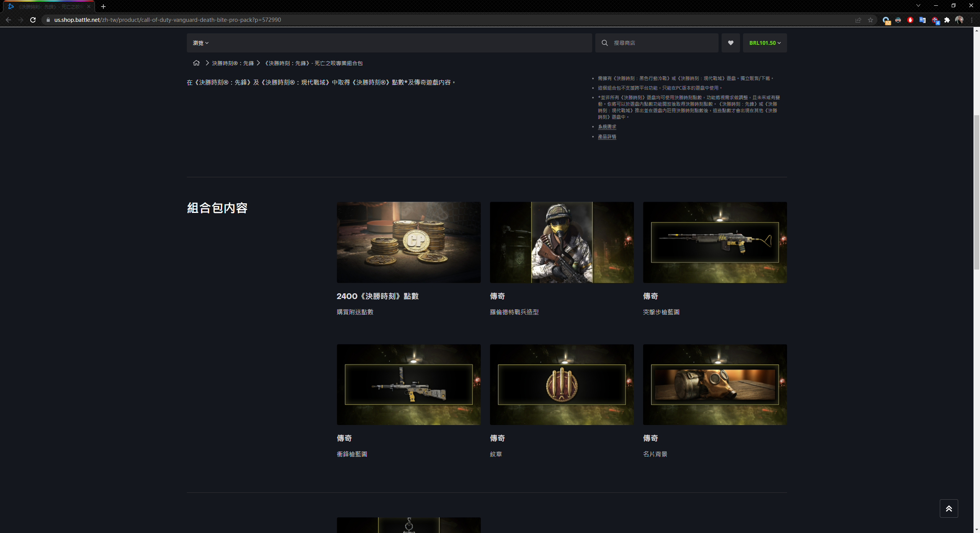
Task: Click the Google Translate extension icon
Action: 923,20
